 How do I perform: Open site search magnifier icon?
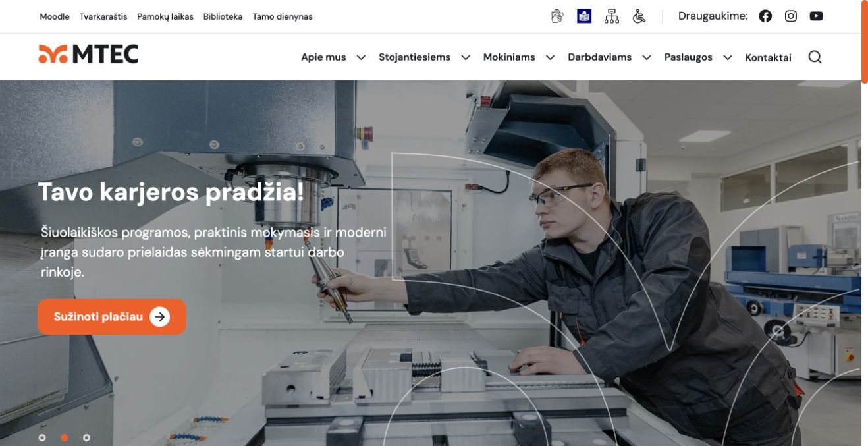[815, 57]
